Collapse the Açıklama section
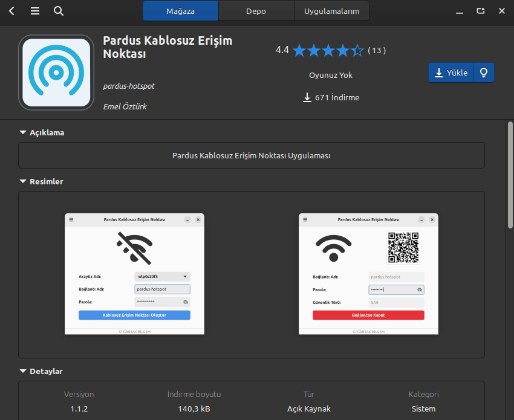 [x=42, y=133]
